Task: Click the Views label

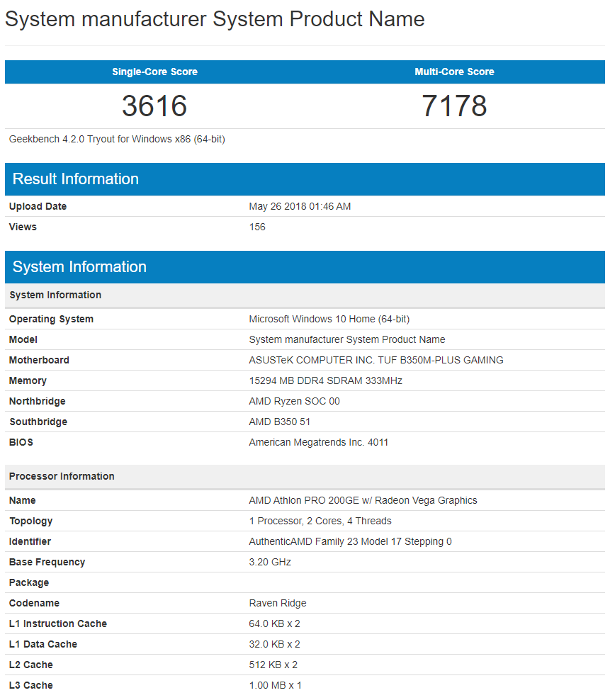Action: 23,227
